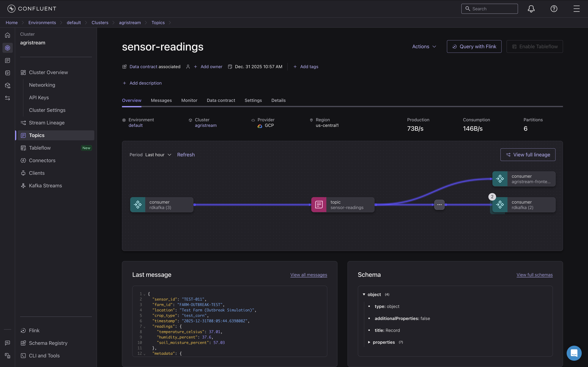This screenshot has height=367, width=588.
Task: Open the help question mark icon
Action: (554, 9)
